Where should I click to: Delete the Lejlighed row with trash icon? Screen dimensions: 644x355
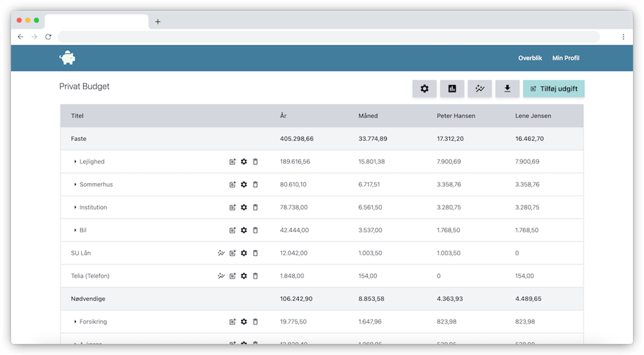[255, 162]
